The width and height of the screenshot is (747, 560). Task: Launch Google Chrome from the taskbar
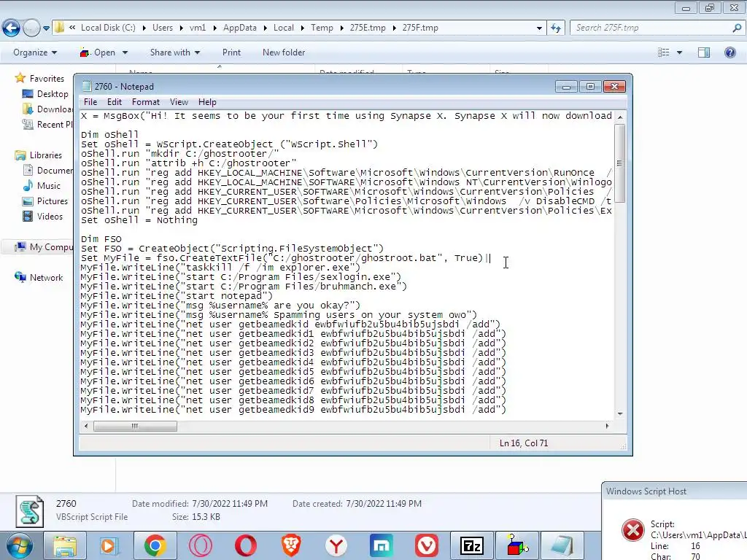pyautogui.click(x=155, y=545)
